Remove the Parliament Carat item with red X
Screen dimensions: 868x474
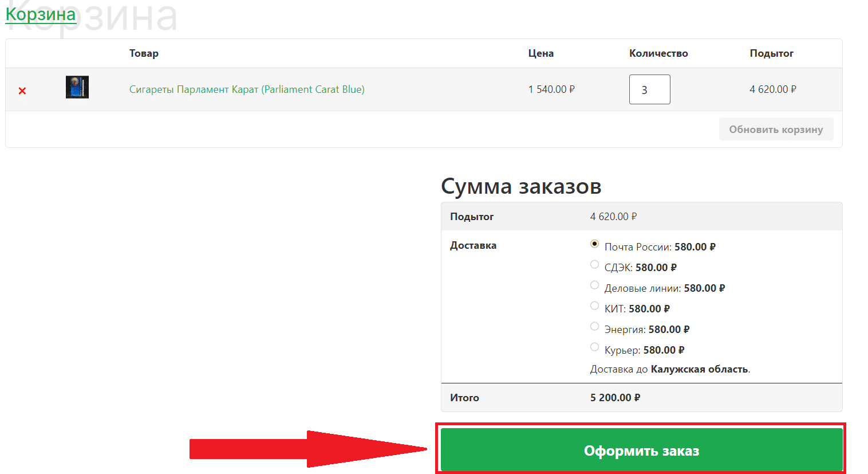pos(22,91)
